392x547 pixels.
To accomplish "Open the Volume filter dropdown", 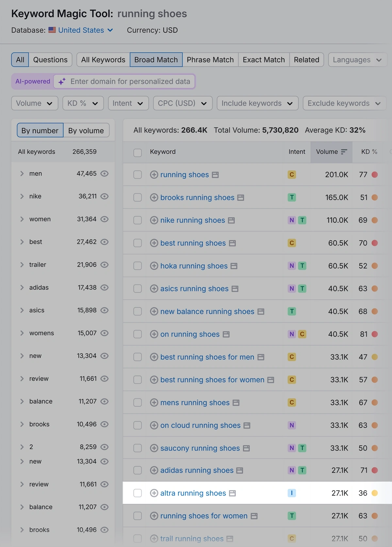I will coord(35,103).
